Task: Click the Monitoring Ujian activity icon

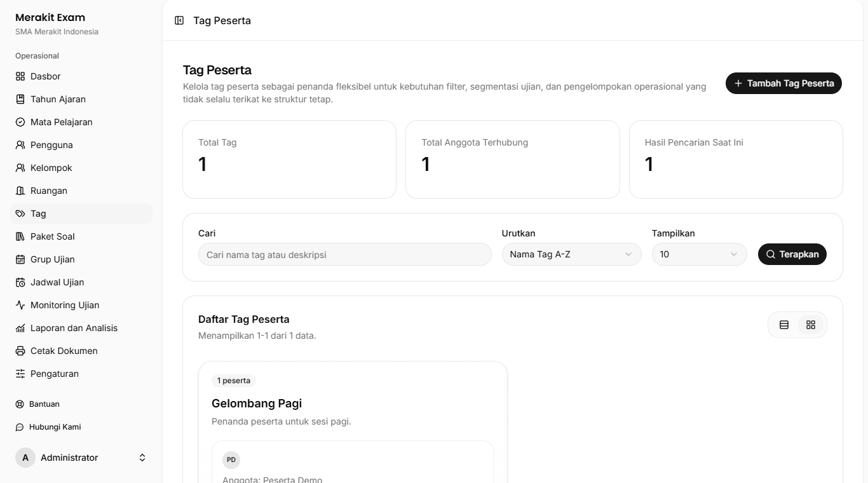Action: point(20,305)
